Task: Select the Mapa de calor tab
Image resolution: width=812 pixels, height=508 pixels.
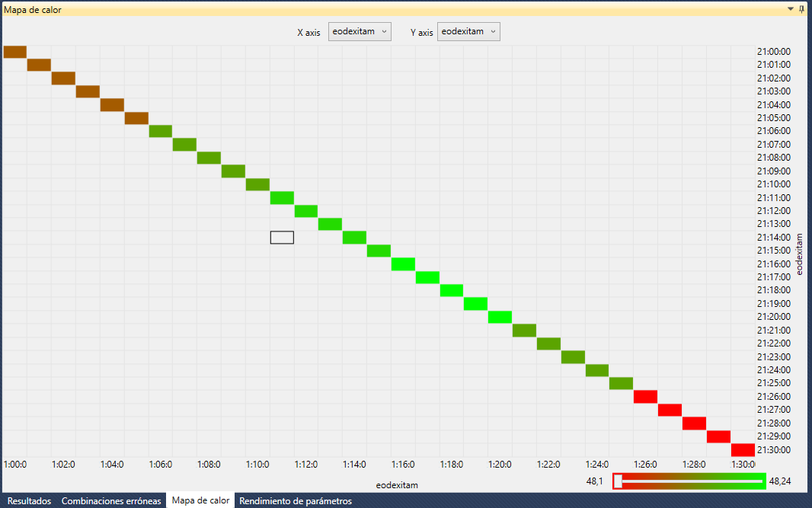Action: (200, 500)
